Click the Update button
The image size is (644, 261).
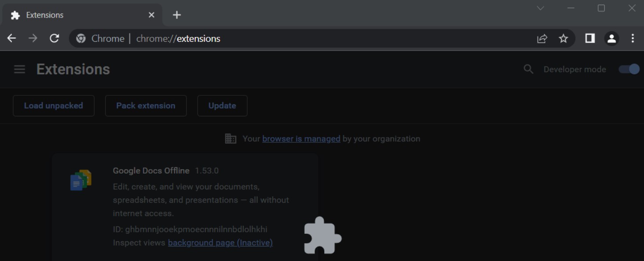pos(222,106)
